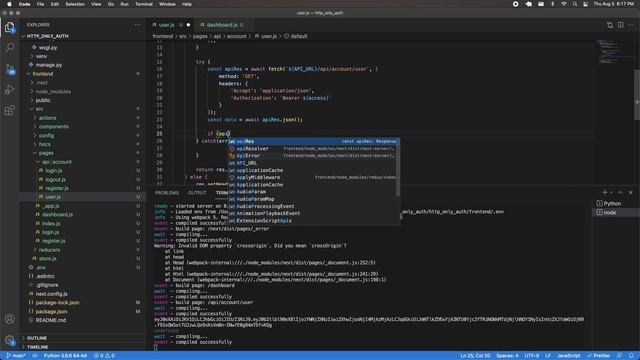This screenshot has height=360, width=640.
Task: Open the Source Control view
Action: click(10, 69)
